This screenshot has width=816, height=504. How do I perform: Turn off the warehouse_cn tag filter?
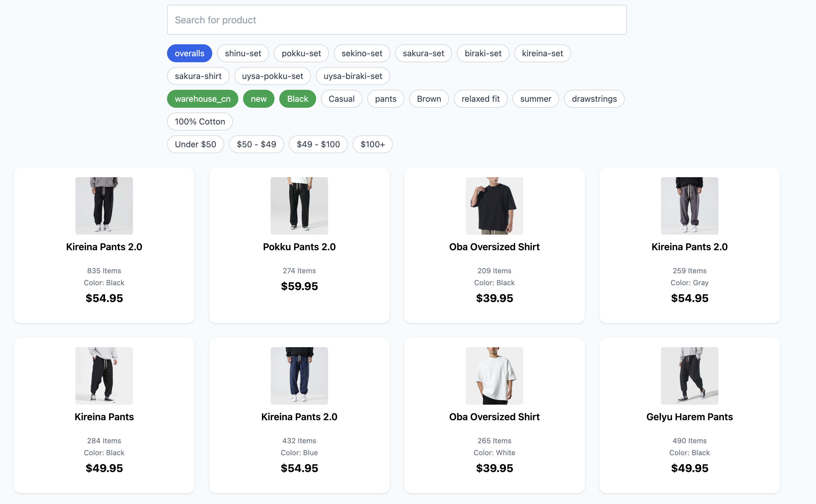203,99
